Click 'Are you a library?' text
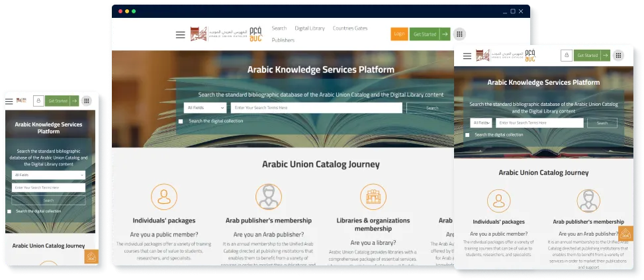The image size is (644, 280). point(373,243)
